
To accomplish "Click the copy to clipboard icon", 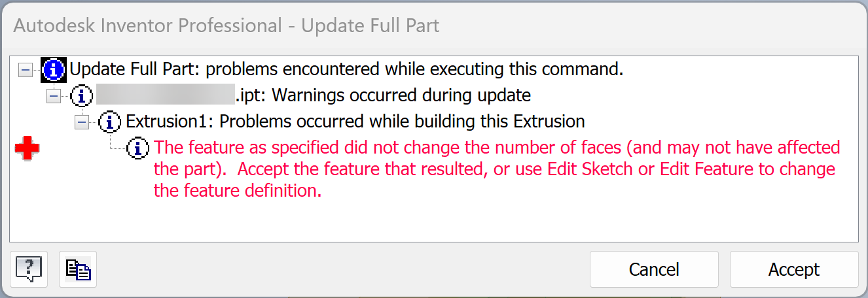I will click(78, 269).
